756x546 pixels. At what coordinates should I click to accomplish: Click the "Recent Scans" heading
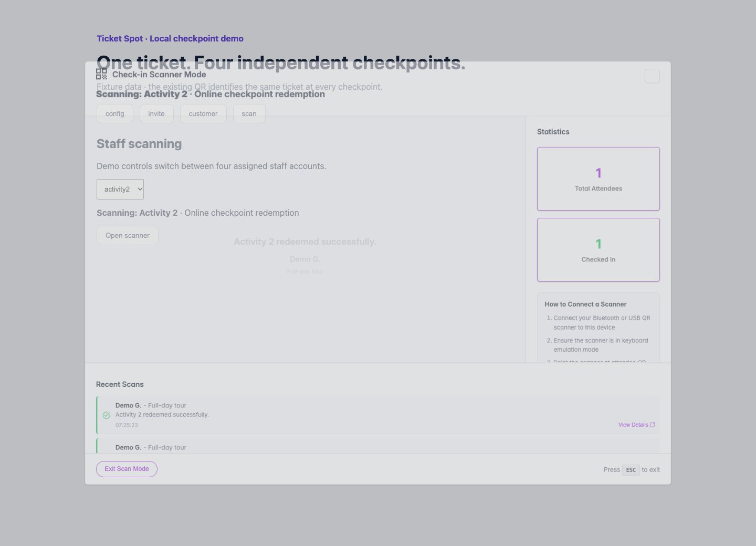pos(120,384)
